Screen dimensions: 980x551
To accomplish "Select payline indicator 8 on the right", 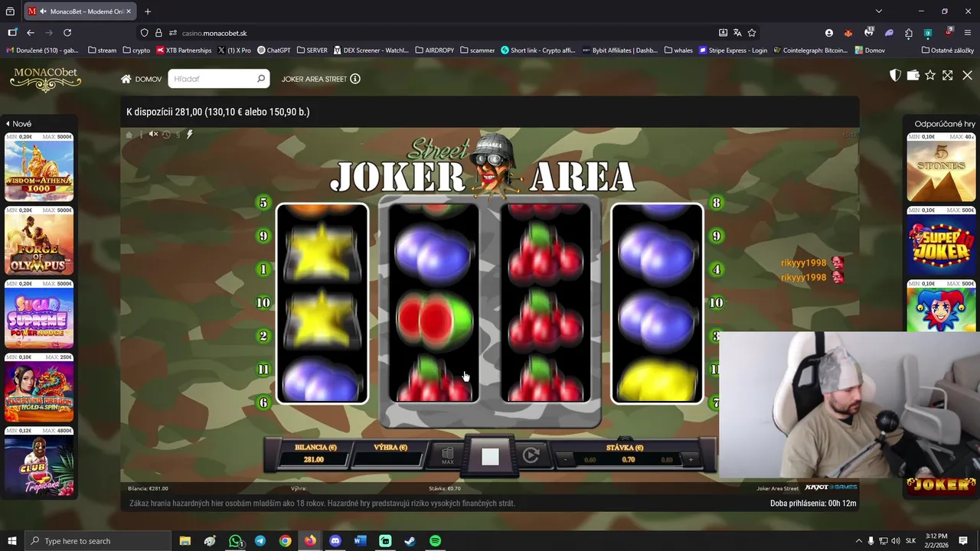I will click(717, 203).
